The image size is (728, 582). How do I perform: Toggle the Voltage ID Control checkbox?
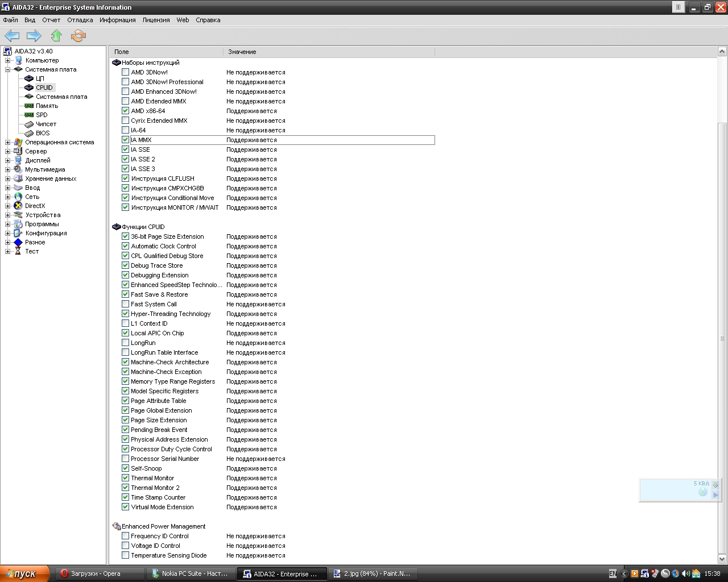(125, 546)
